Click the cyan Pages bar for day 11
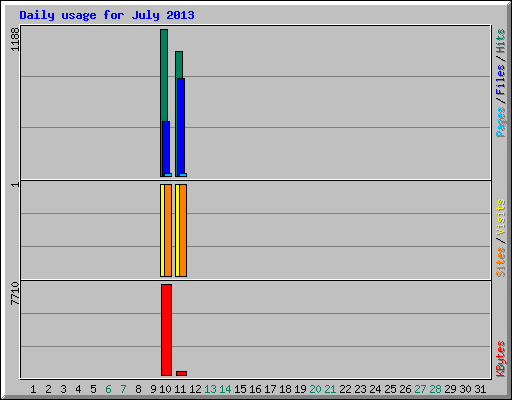 [x=183, y=175]
